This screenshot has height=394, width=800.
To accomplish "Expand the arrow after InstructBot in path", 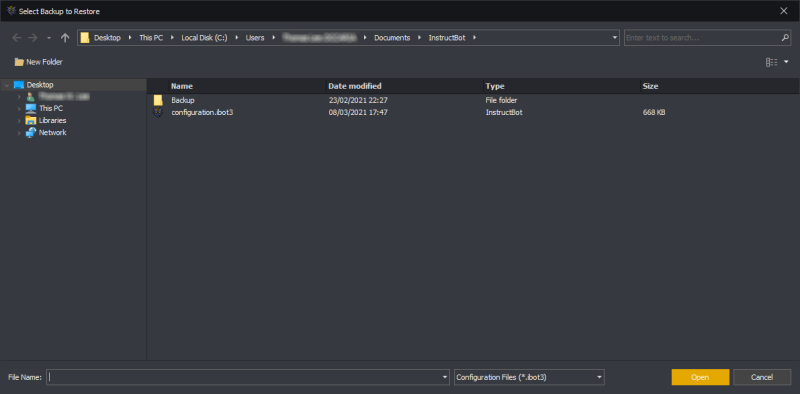I will [x=474, y=38].
